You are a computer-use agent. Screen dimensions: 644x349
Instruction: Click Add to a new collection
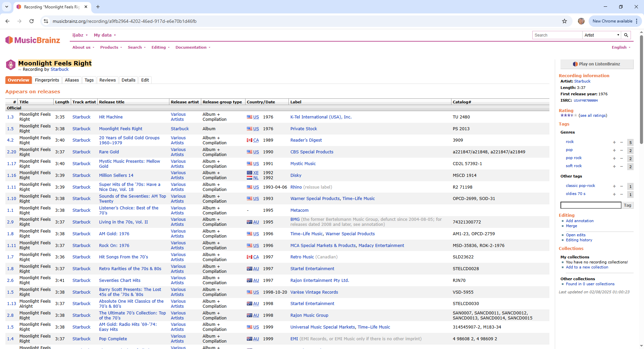[587, 267]
